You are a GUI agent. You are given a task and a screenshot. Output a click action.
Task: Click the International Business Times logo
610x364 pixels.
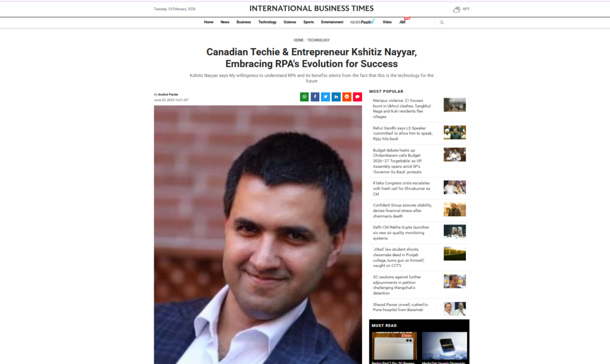tap(312, 8)
